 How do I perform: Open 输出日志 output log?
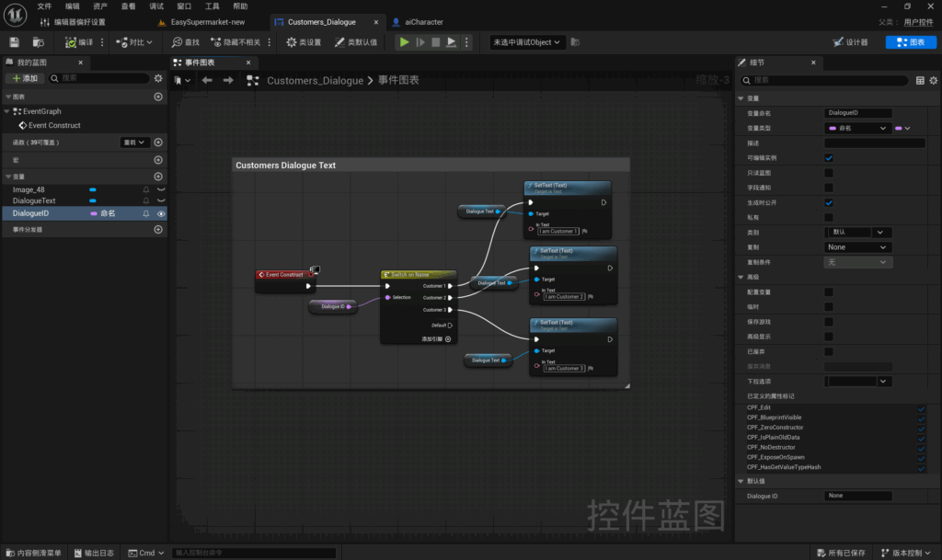tap(94, 553)
